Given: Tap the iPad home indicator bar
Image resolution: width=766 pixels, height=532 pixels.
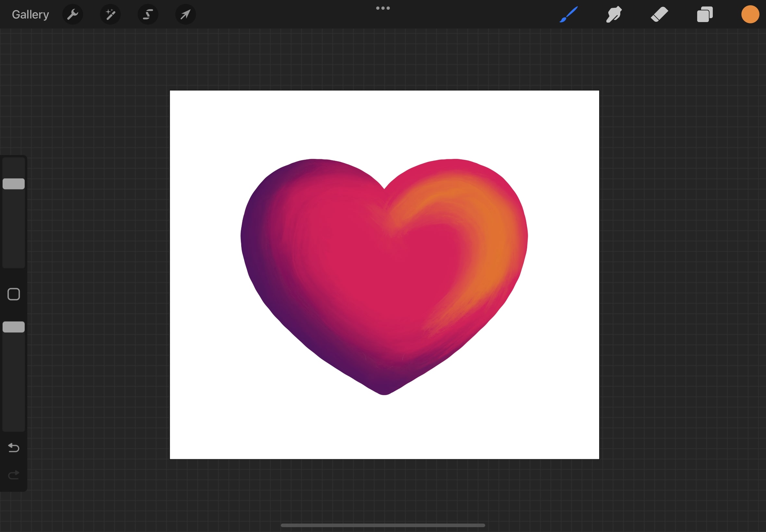Looking at the screenshot, I should [x=383, y=525].
